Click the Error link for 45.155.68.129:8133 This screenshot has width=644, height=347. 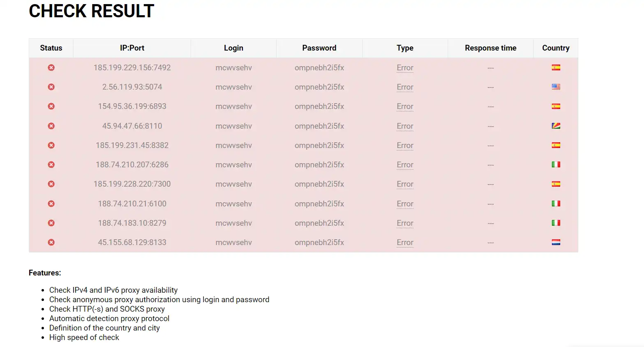click(405, 243)
